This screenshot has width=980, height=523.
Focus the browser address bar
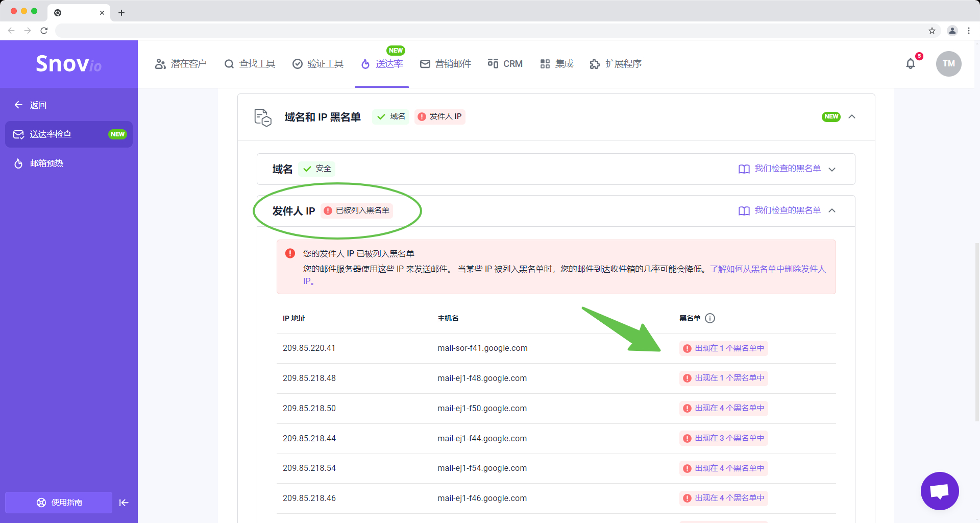pyautogui.click(x=490, y=31)
